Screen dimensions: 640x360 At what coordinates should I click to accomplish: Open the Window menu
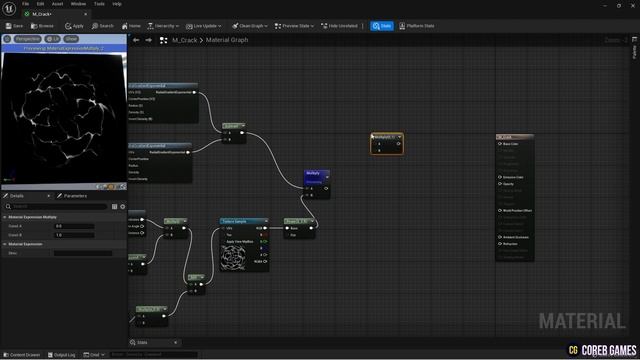click(78, 4)
